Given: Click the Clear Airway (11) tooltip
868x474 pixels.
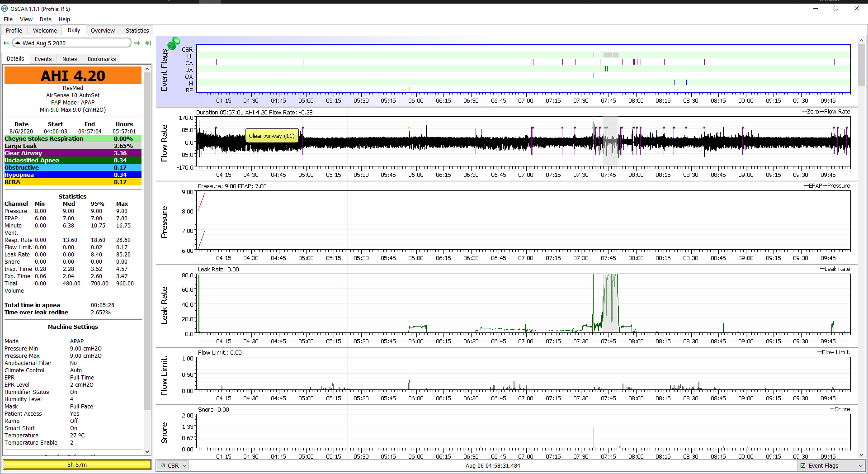Looking at the screenshot, I should point(271,136).
